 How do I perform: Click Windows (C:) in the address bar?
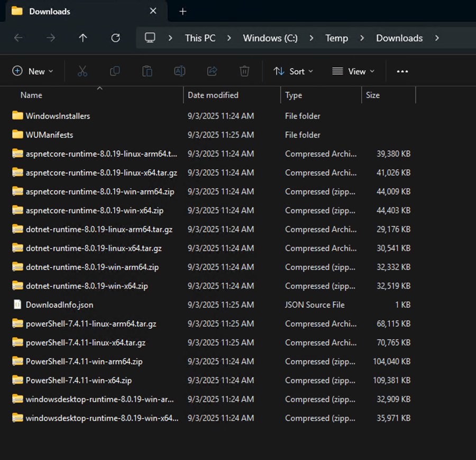point(270,38)
